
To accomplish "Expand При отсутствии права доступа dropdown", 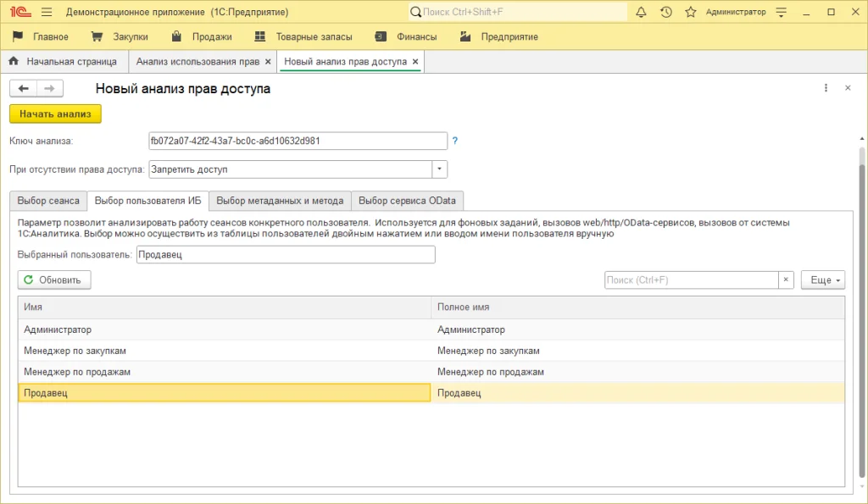I will pyautogui.click(x=439, y=169).
